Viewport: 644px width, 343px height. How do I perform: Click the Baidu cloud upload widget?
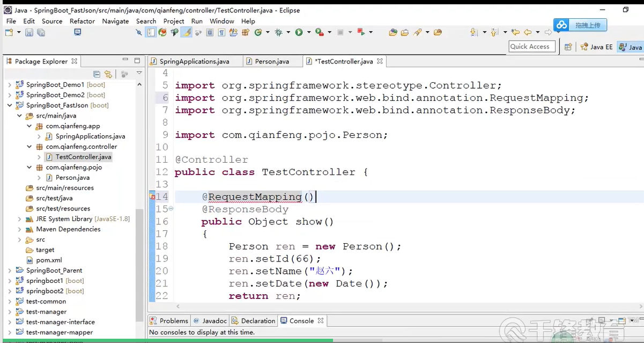pyautogui.click(x=580, y=25)
